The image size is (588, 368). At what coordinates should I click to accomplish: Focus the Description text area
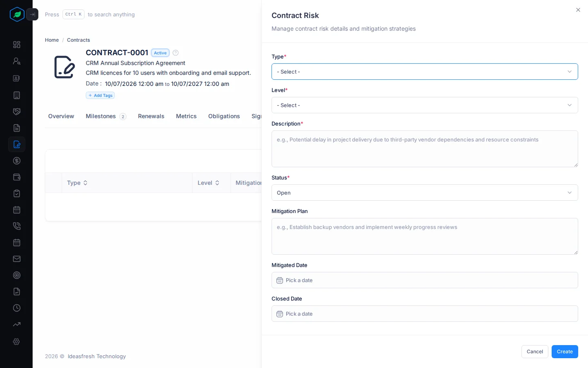tap(425, 149)
